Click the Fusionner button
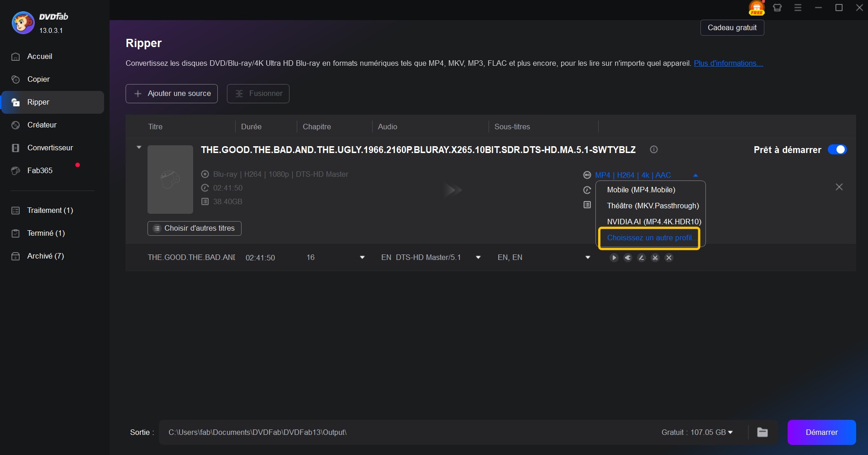 coord(258,94)
